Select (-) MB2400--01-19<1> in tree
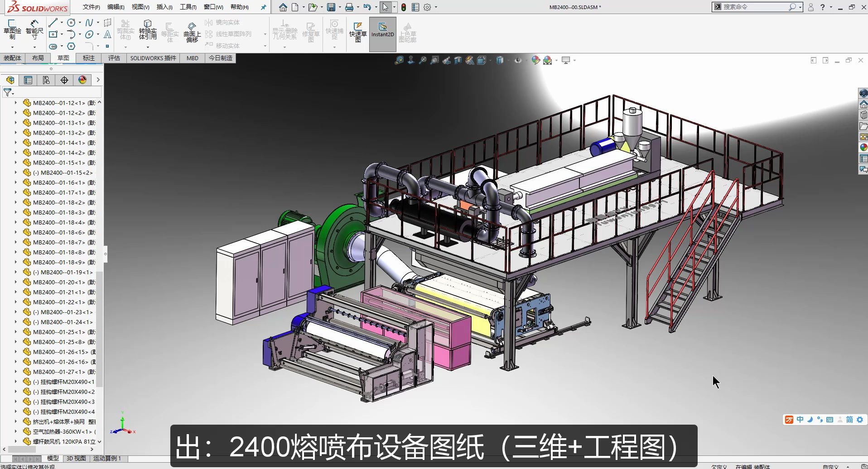This screenshot has height=469, width=868. (x=59, y=272)
